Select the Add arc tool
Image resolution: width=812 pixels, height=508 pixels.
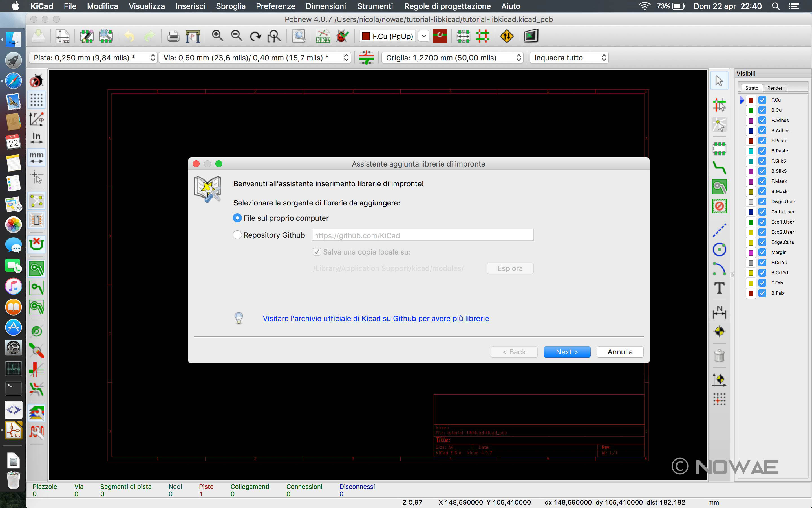pyautogui.click(x=719, y=269)
